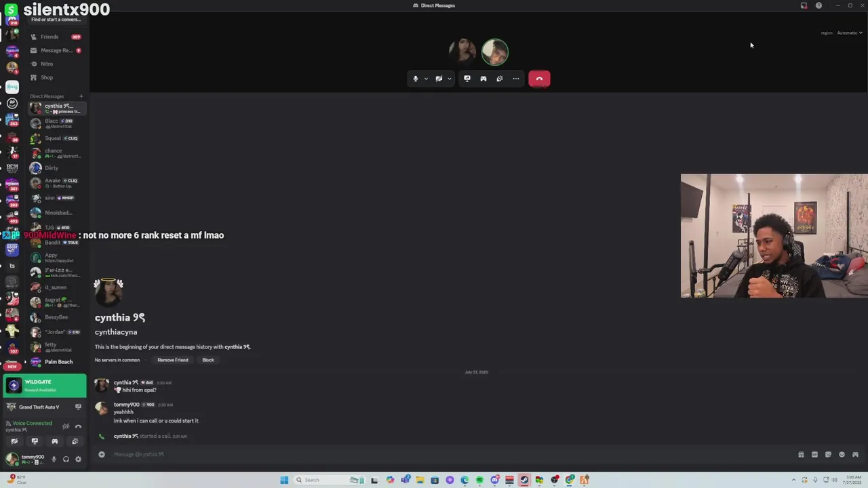Open the DM with Diirty
868x488 pixels.
(57, 168)
